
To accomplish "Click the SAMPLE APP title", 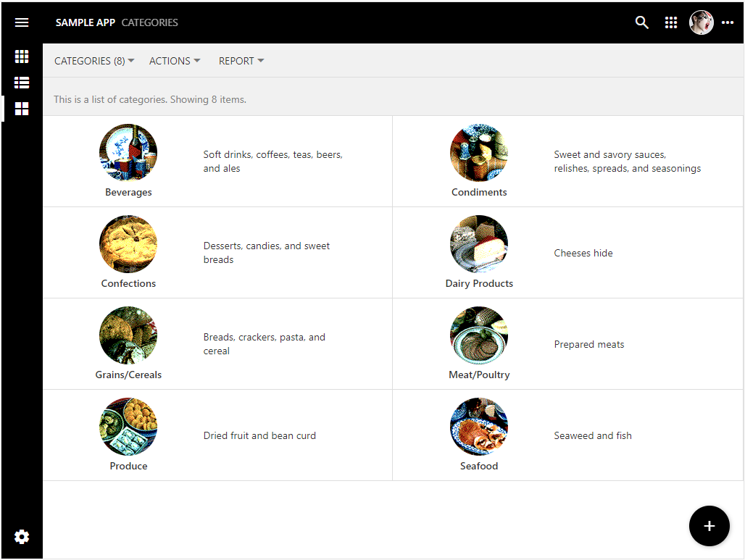I will (x=85, y=22).
